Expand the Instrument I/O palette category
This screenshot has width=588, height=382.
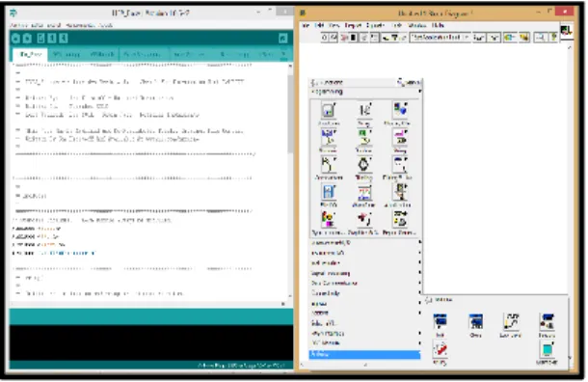click(365, 253)
